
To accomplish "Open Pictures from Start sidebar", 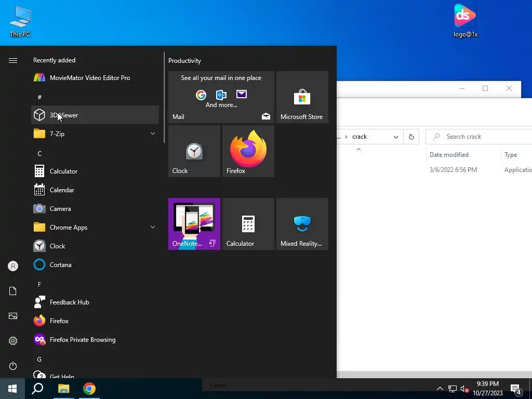I will (x=13, y=316).
